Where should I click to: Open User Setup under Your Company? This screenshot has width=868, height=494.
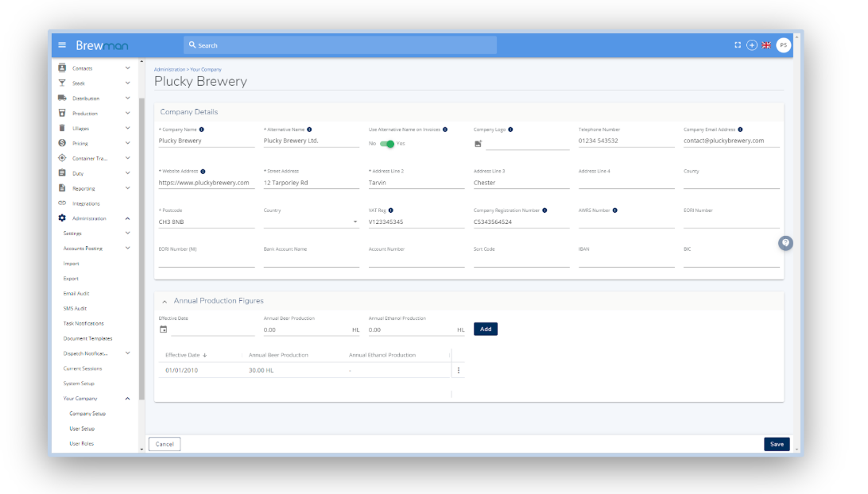pos(82,428)
